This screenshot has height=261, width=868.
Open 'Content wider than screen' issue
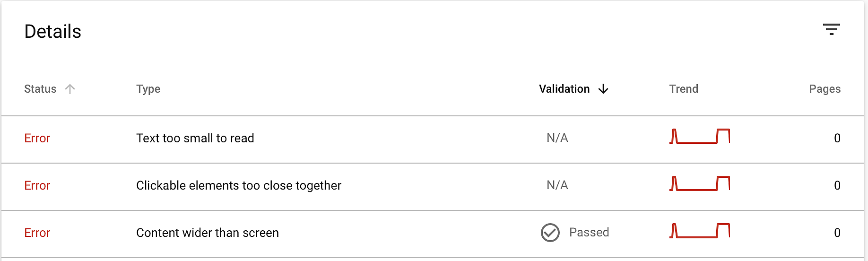click(x=208, y=233)
